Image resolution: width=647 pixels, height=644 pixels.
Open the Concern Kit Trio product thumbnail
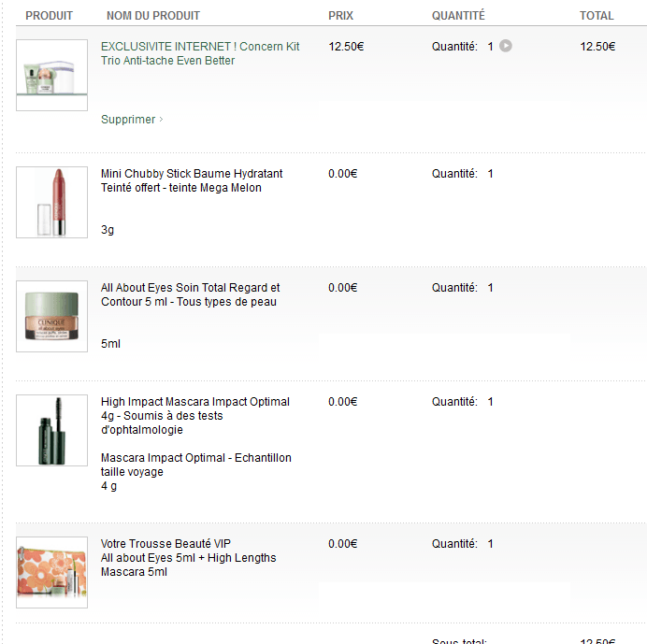(x=51, y=76)
